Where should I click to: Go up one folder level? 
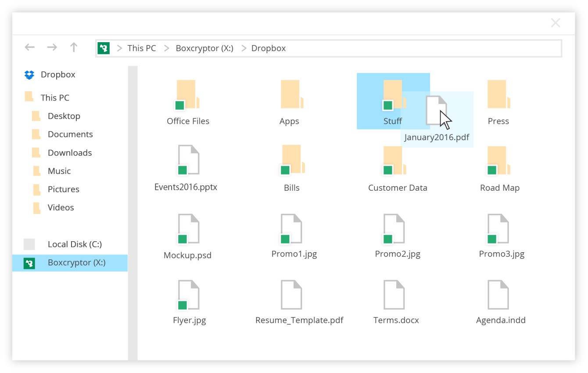(x=74, y=47)
